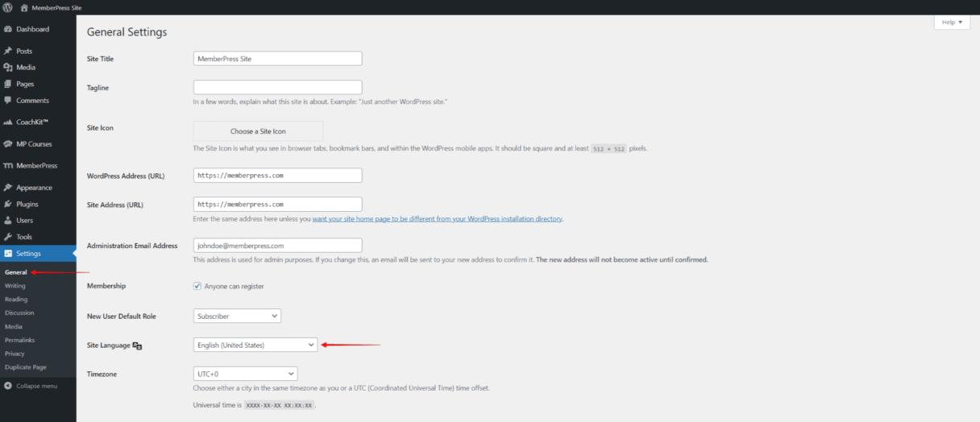Select the General settings submenu item
Image resolution: width=980 pixels, height=422 pixels.
15,272
